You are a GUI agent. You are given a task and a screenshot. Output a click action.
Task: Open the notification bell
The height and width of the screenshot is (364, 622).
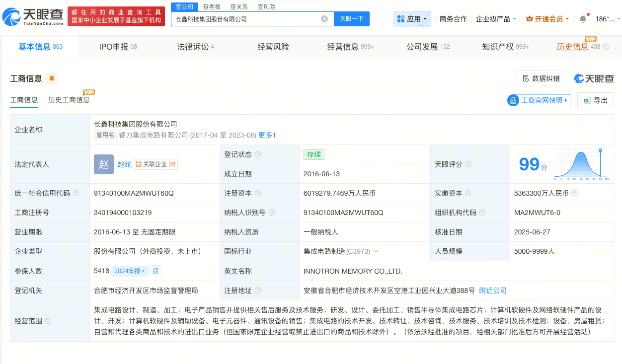coord(583,19)
